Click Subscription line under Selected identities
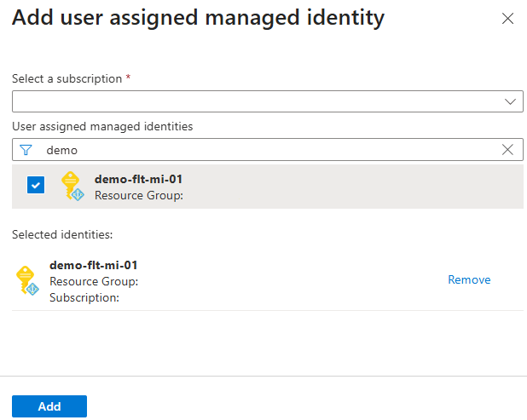Screen dimensions: 527x420 84,297
